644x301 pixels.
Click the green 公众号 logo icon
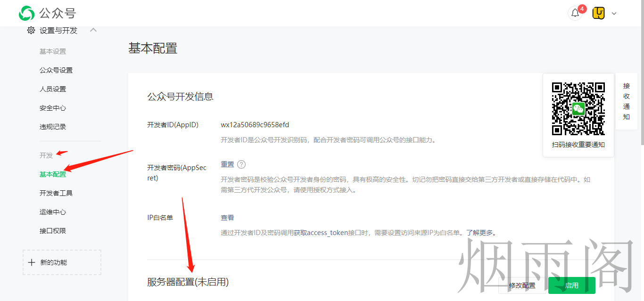pyautogui.click(x=27, y=13)
